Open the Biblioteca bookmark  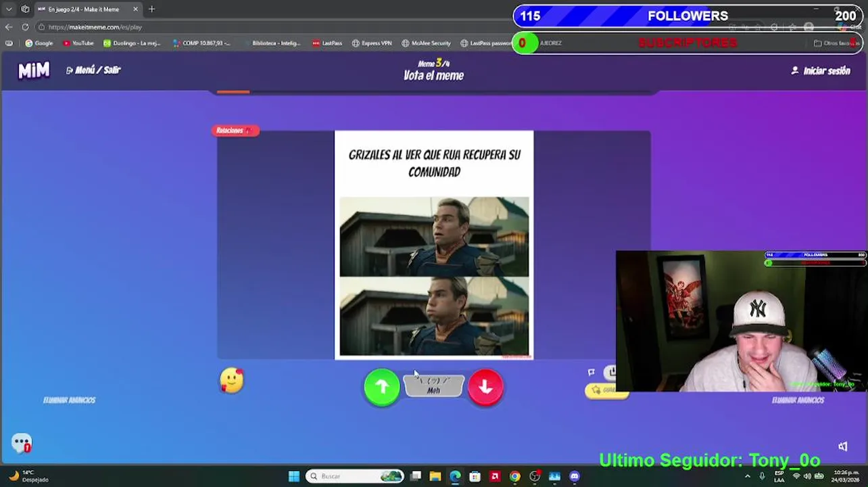coord(271,43)
